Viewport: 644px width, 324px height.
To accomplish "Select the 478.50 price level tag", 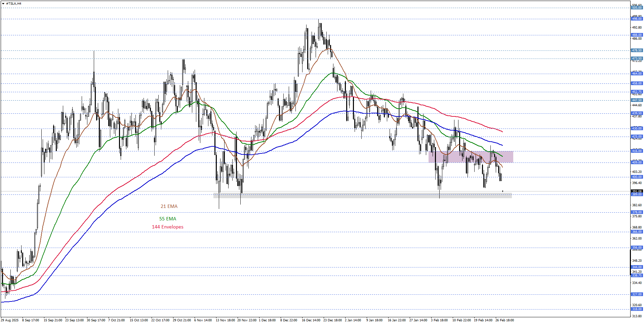I will [x=637, y=50].
